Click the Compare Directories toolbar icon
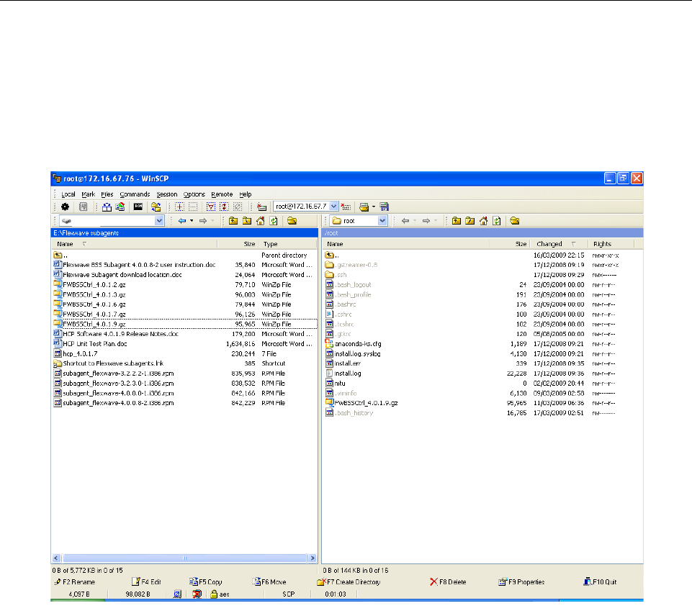The width and height of the screenshot is (692, 616). [107, 207]
